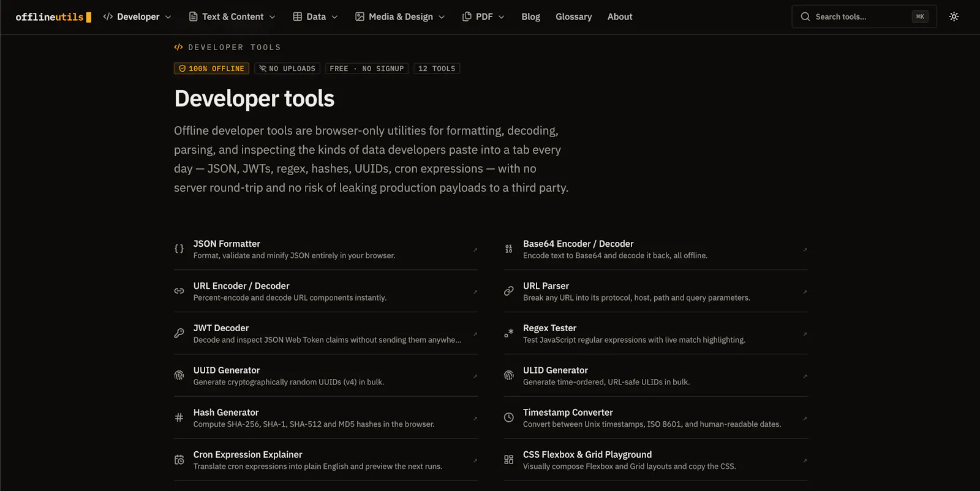Viewport: 980px width, 491px height.
Task: Click the JSON Formatter curly braces icon
Action: tap(179, 249)
